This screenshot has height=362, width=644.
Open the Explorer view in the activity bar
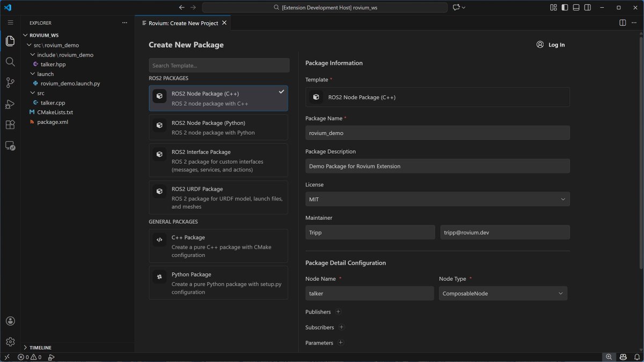tap(10, 41)
